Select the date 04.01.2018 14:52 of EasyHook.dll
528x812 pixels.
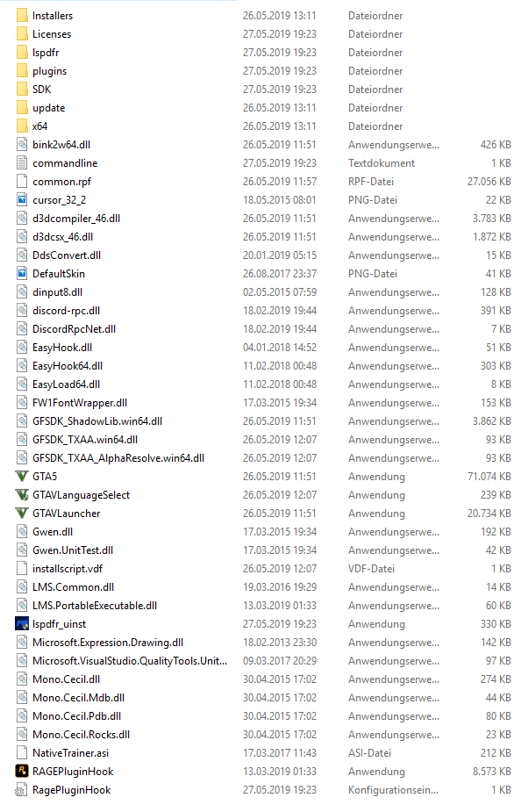tap(280, 348)
